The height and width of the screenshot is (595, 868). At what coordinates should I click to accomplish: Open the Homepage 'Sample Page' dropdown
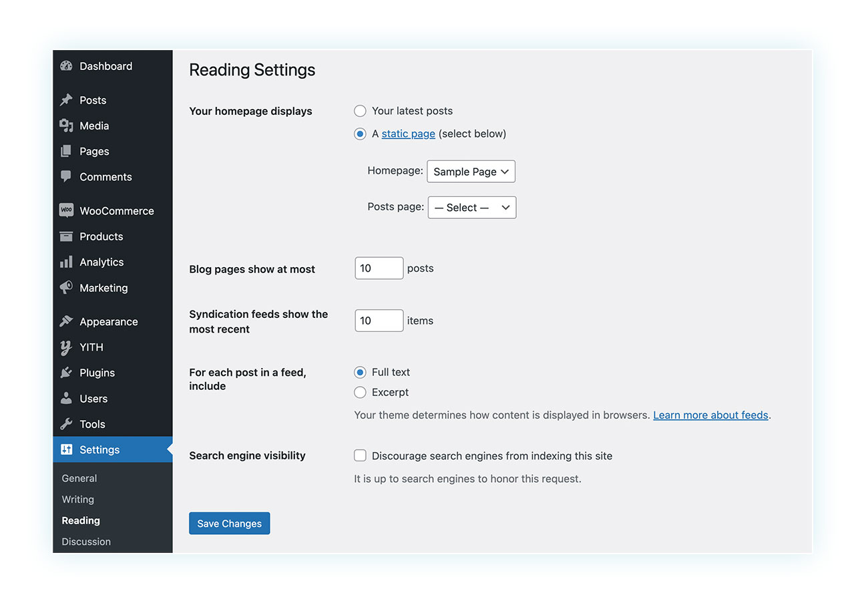(x=471, y=172)
